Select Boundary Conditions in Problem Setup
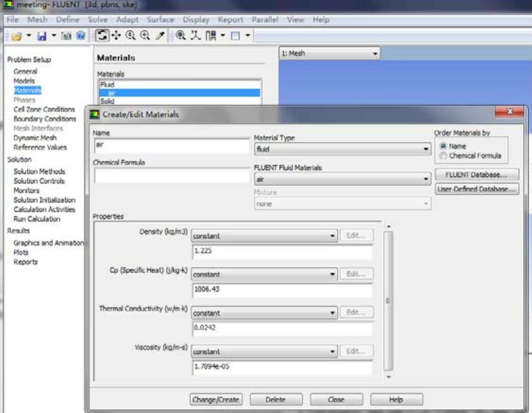 pos(44,119)
